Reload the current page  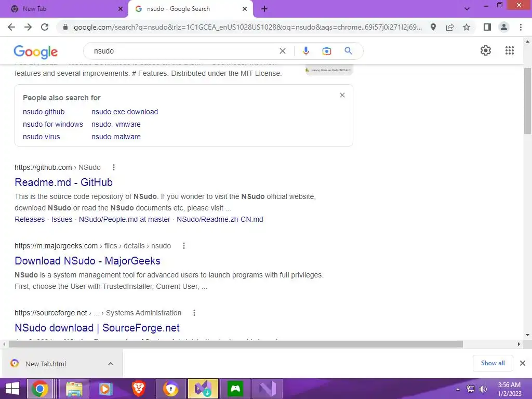coord(45,27)
